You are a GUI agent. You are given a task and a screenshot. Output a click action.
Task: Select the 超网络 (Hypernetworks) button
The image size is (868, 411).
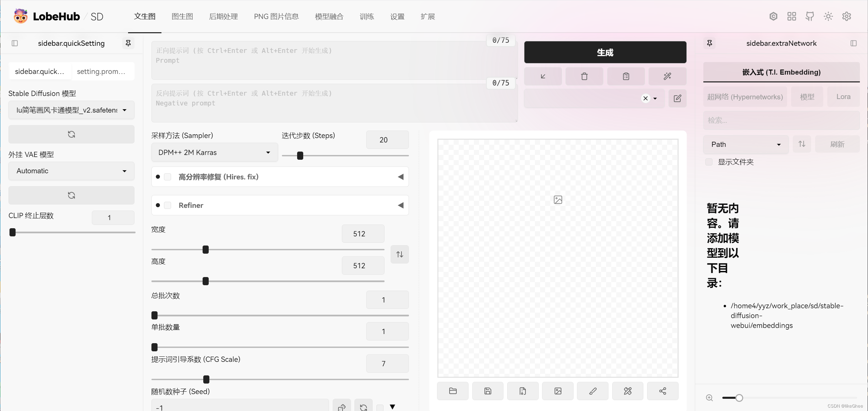[745, 97]
